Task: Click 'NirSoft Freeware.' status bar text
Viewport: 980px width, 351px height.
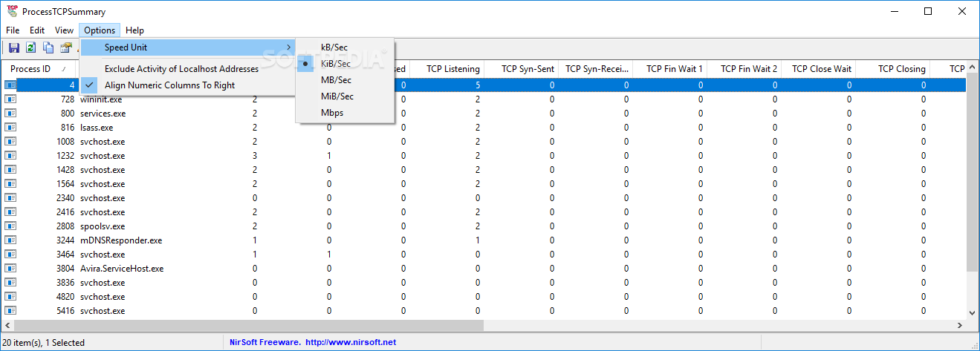Action: (265, 342)
